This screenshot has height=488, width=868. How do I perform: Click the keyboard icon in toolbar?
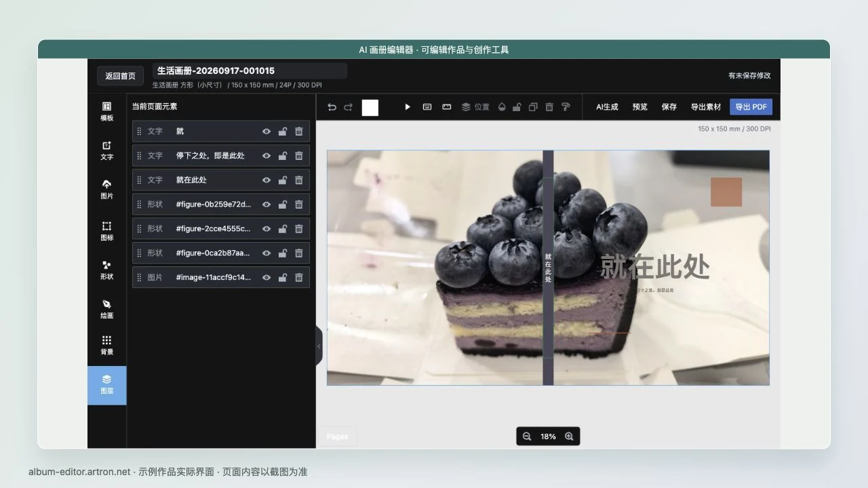[x=427, y=107]
